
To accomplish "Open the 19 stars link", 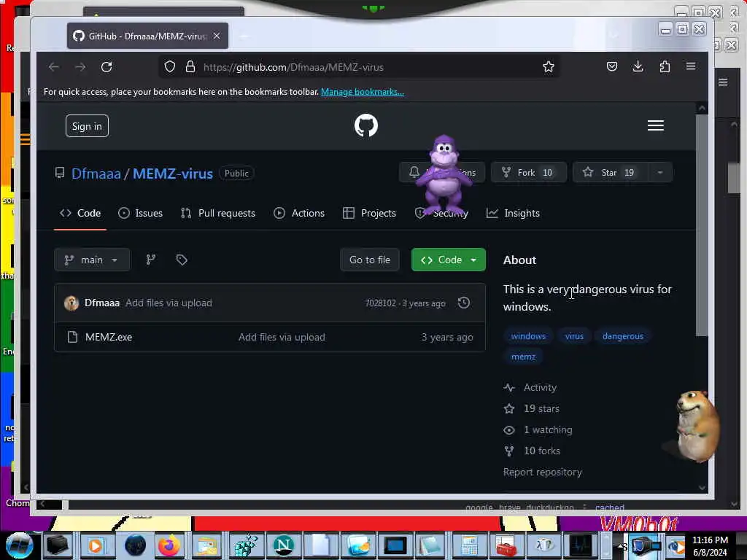I will click(x=541, y=408).
